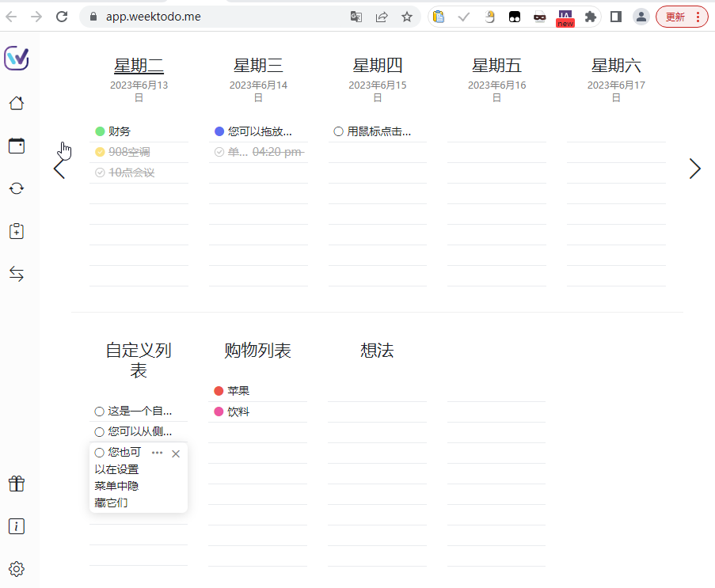Click the green color dot next to 财务
Screen dimensions: 715x588
(101, 131)
